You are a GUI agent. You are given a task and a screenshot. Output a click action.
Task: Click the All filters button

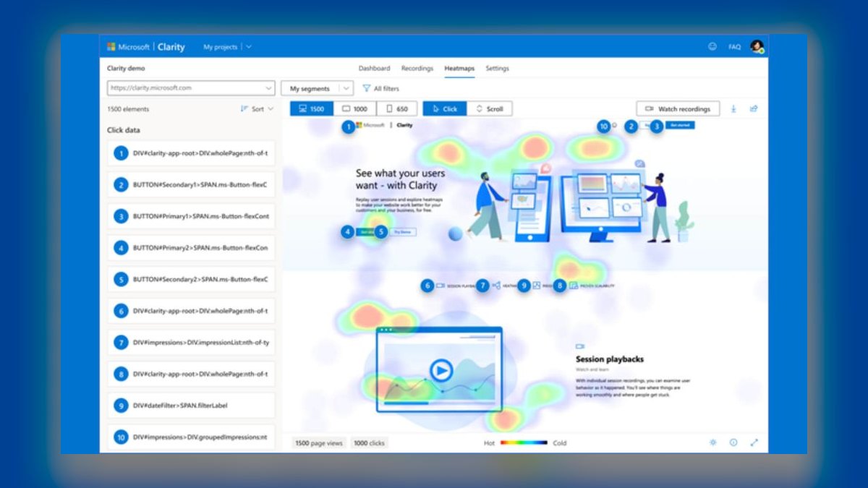point(380,88)
